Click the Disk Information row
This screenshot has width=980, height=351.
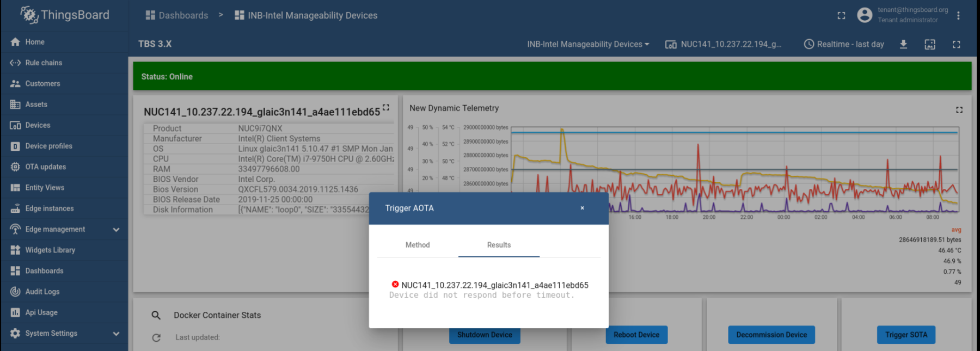point(269,210)
